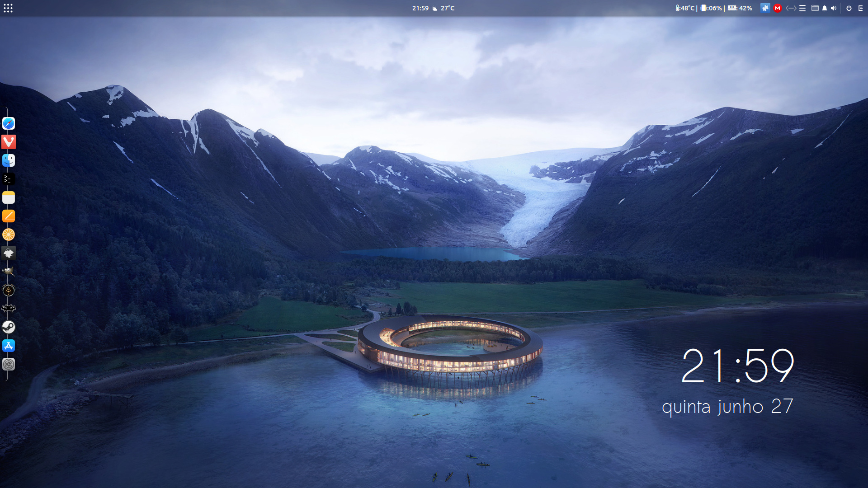Click the 42% memory usage indicator
The image size is (868, 488).
pos(740,8)
